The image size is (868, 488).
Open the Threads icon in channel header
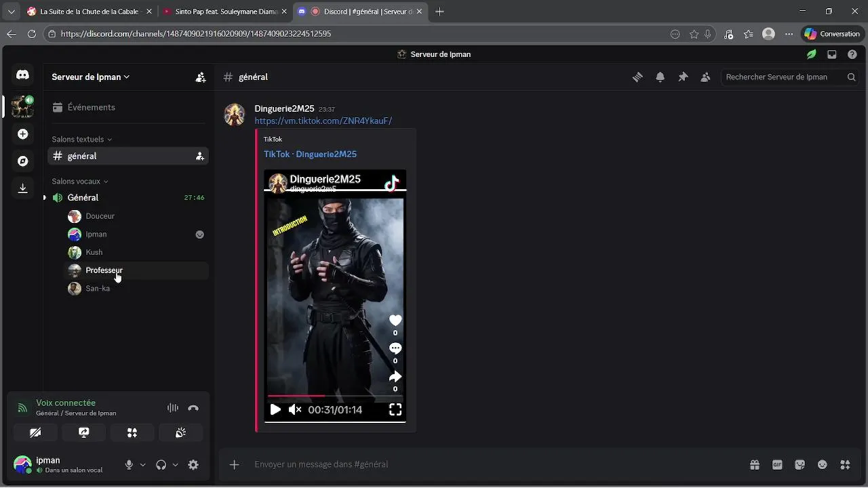coord(637,77)
